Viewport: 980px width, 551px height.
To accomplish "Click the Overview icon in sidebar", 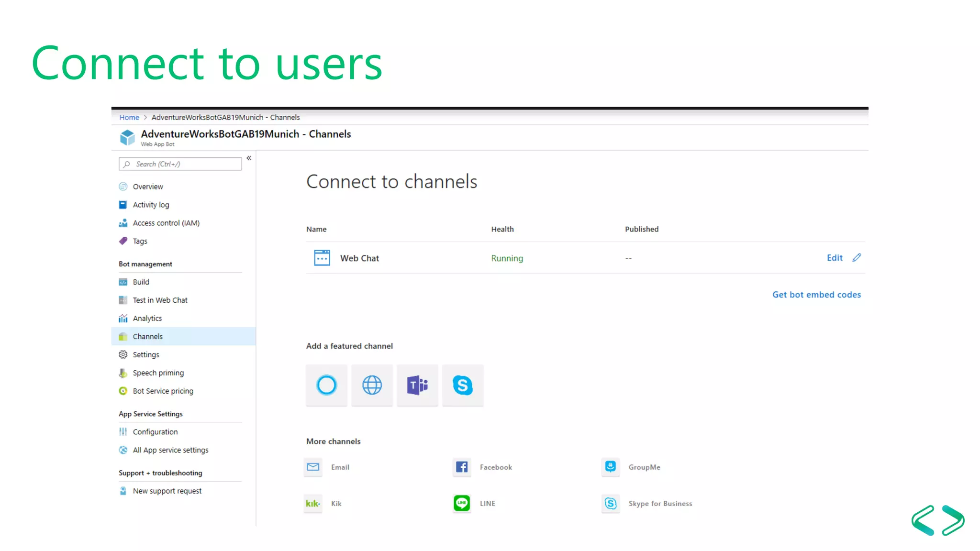I will point(123,187).
